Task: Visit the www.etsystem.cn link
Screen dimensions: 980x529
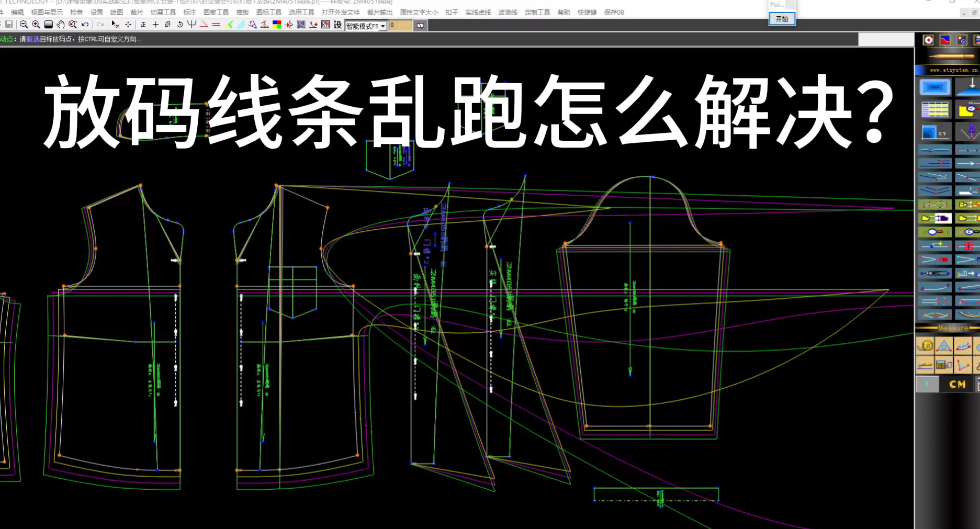Action: coord(953,69)
